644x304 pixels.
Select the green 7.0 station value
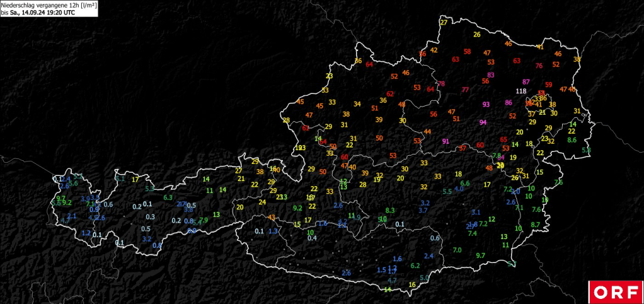point(457,250)
